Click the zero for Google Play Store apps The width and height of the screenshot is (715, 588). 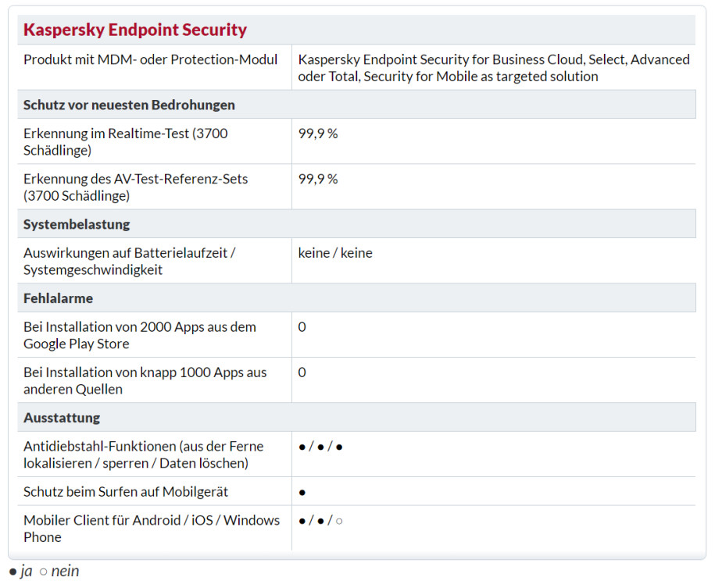(302, 327)
